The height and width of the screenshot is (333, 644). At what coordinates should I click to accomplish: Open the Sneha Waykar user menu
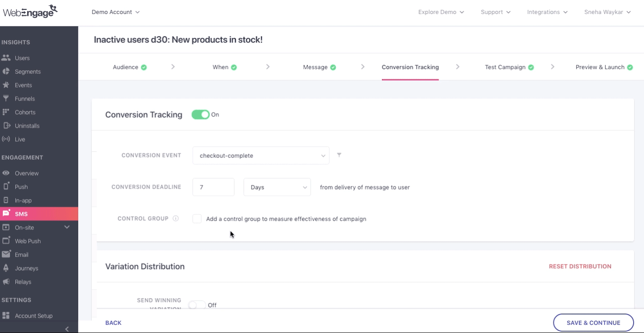(607, 12)
